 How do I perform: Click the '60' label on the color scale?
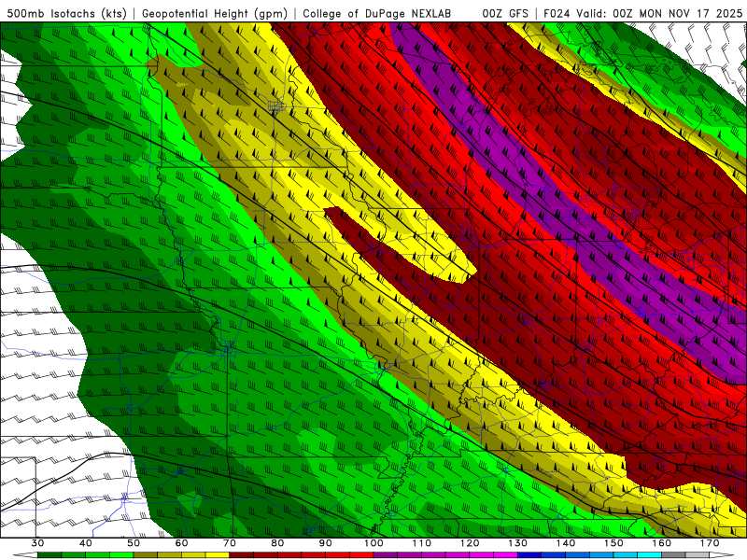pos(181,543)
